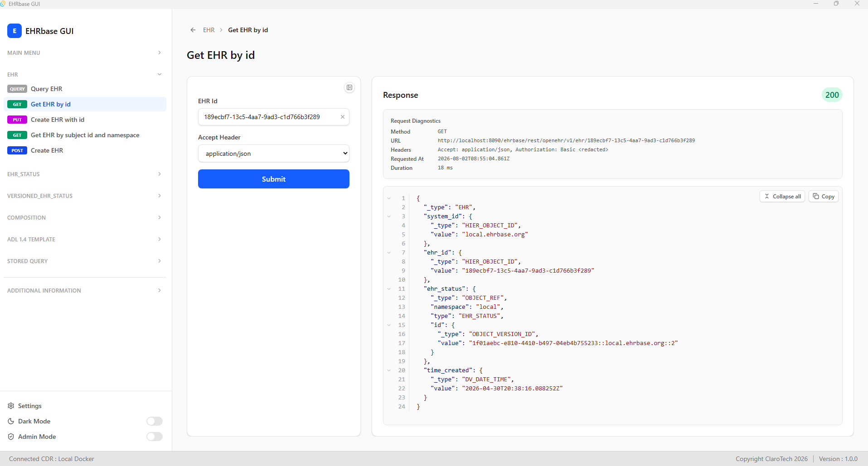
Task: Click the ehr_id value on line 9
Action: pos(528,271)
